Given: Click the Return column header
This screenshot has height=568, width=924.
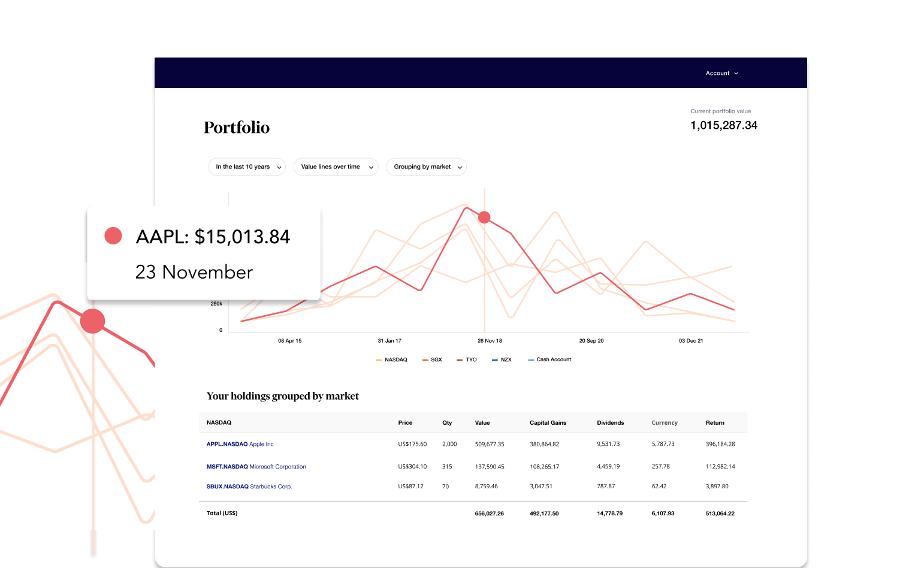Looking at the screenshot, I should click(715, 423).
